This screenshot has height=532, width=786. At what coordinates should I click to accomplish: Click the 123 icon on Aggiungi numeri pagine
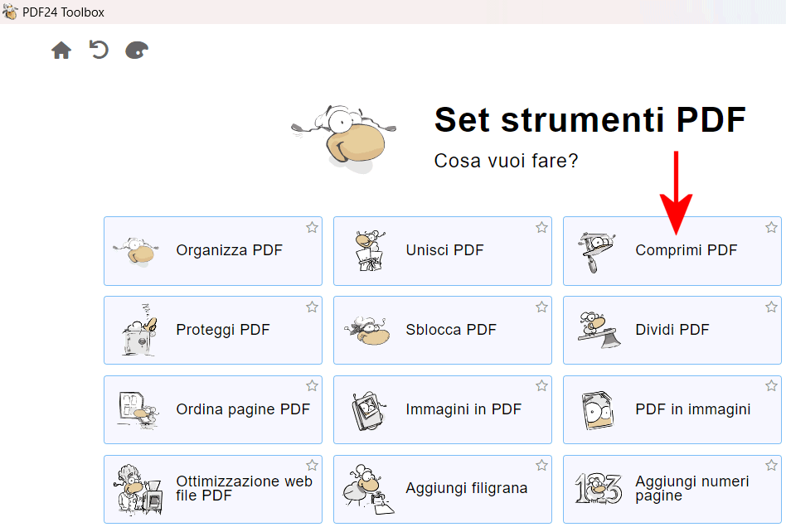click(x=598, y=488)
